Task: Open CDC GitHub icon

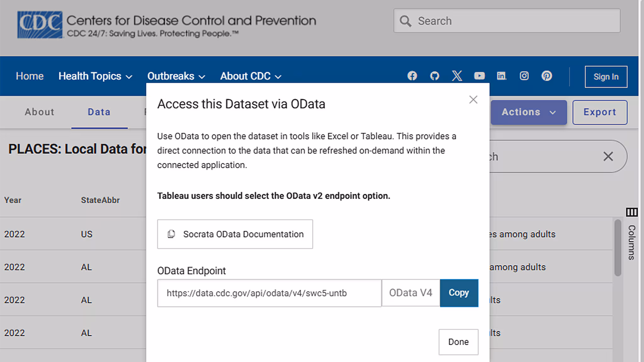Action: [x=435, y=76]
